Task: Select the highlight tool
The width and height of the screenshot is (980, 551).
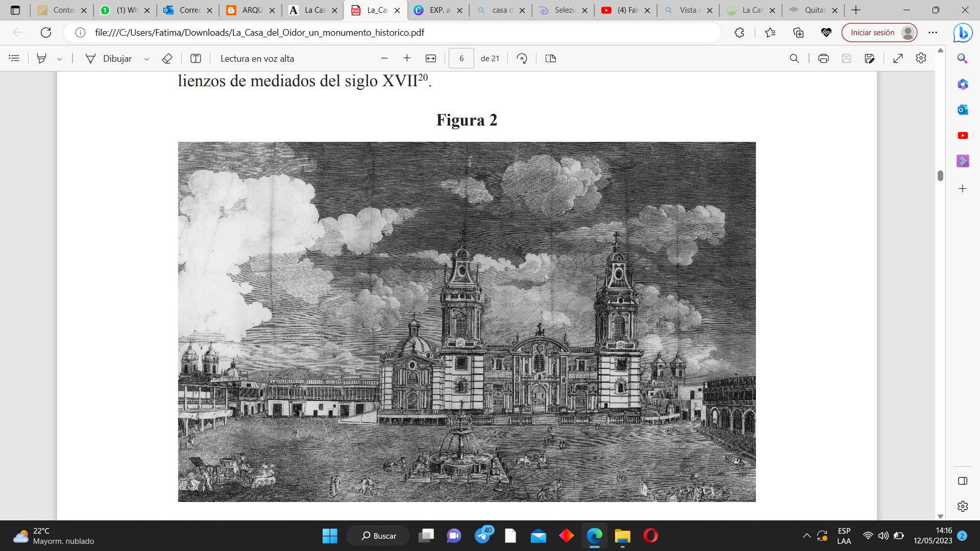Action: [x=42, y=59]
